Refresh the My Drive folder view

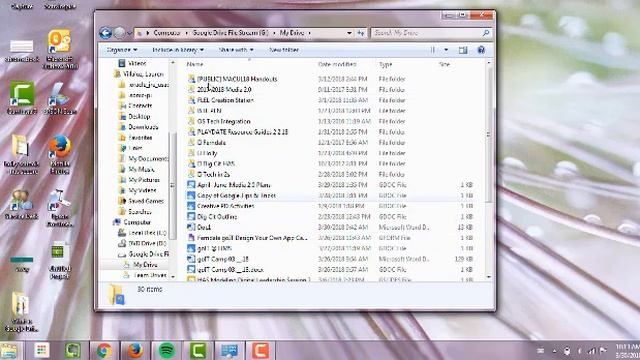point(361,33)
